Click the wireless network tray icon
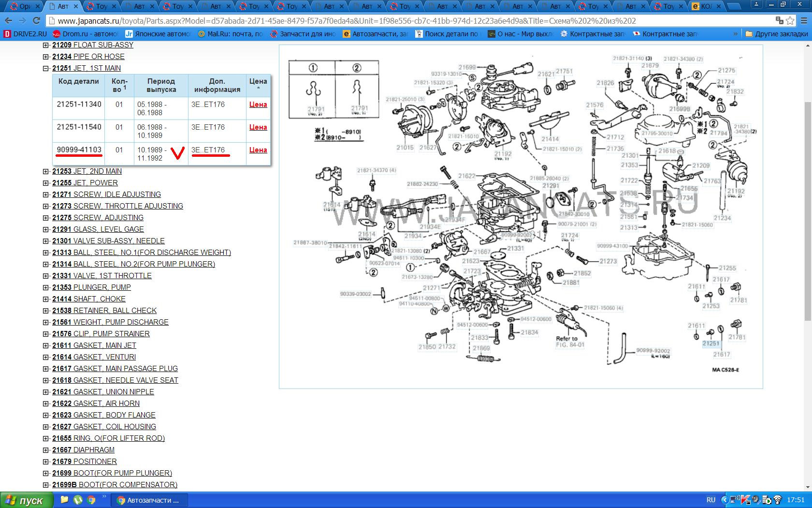This screenshot has width=812, height=508. [778, 500]
